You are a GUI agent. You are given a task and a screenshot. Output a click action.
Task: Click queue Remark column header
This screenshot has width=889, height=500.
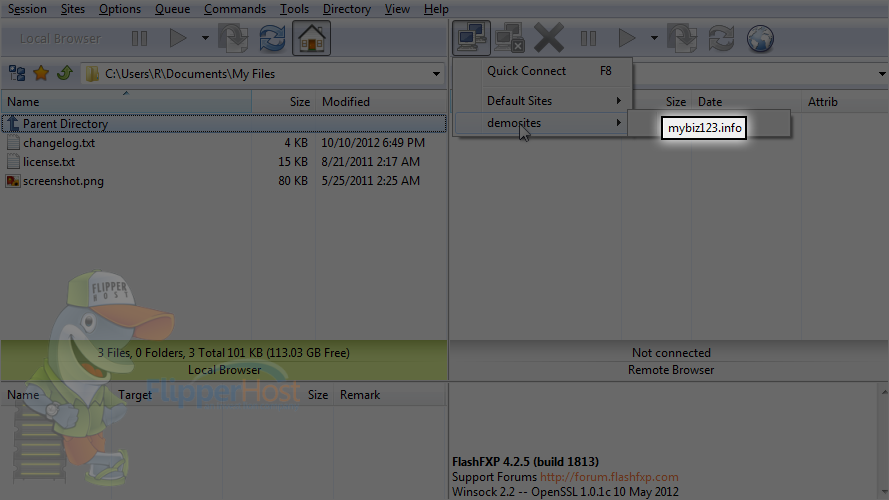[360, 395]
